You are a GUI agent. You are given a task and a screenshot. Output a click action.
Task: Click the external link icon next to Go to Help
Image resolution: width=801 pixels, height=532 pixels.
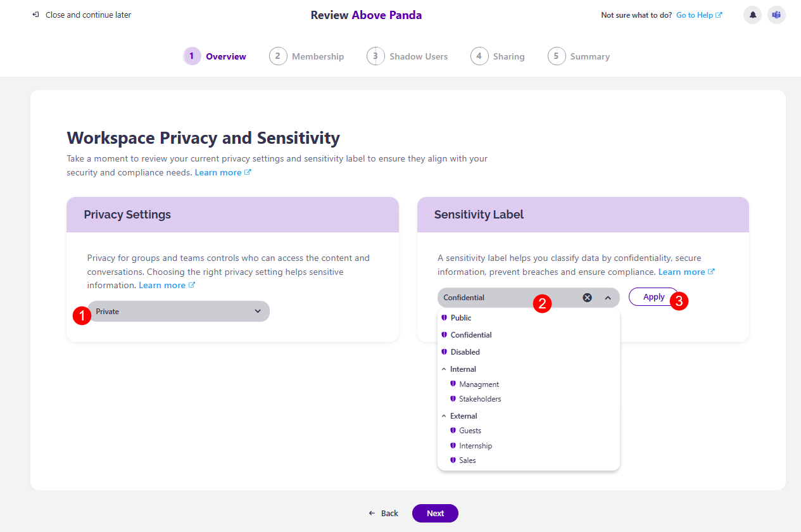coord(719,15)
